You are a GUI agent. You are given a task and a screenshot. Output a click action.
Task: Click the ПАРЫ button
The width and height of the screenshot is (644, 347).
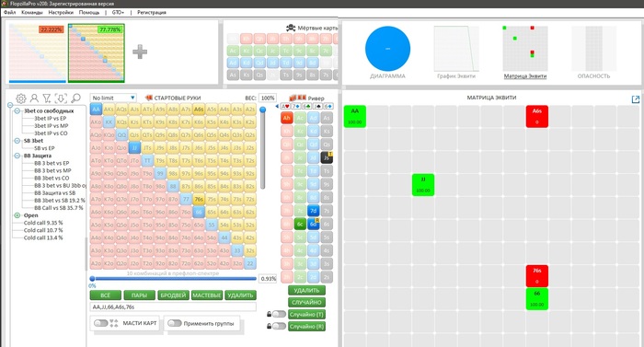click(139, 295)
